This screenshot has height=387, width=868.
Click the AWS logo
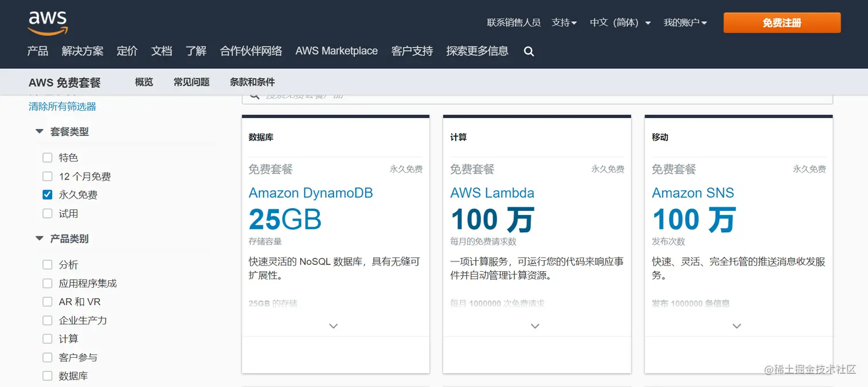[48, 23]
